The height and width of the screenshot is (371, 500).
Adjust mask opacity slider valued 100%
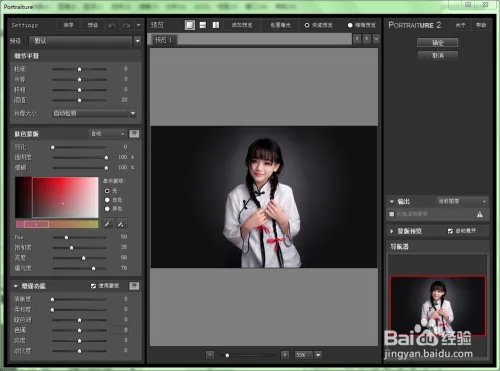(x=79, y=157)
